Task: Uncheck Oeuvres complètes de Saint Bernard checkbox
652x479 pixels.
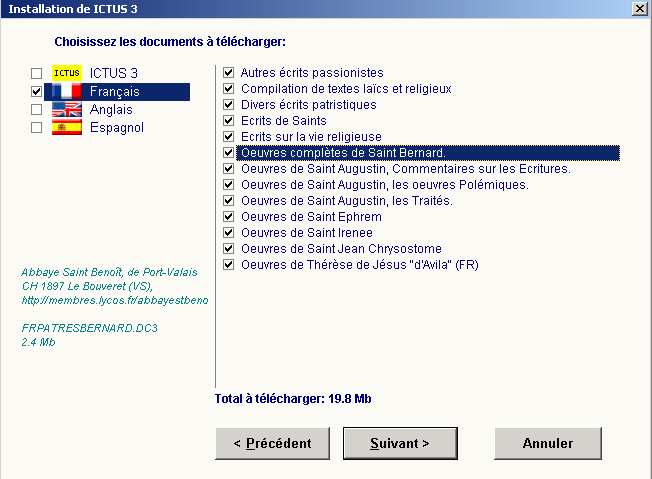Action: pos(228,153)
